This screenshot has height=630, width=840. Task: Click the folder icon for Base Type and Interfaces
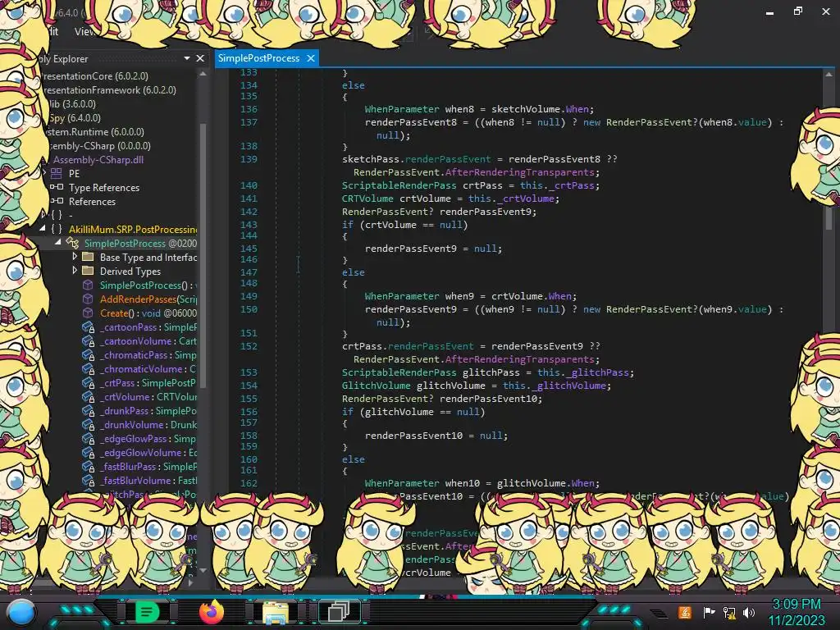tap(88, 257)
